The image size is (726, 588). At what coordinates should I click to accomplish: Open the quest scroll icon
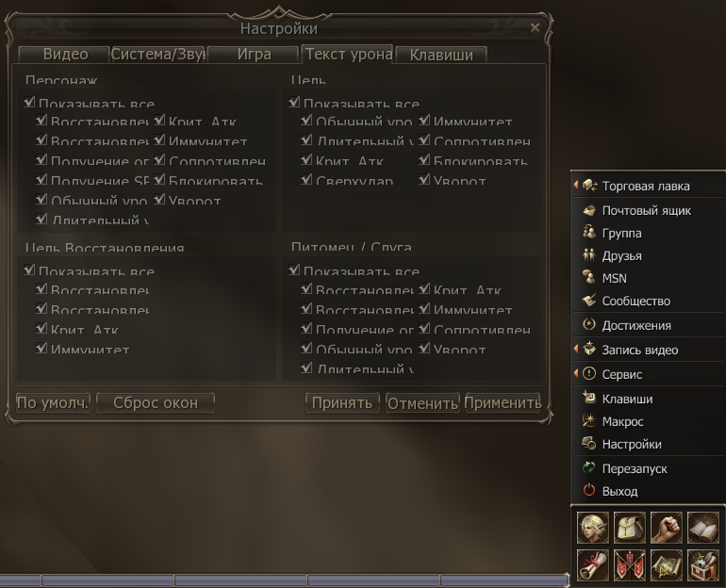click(x=592, y=564)
